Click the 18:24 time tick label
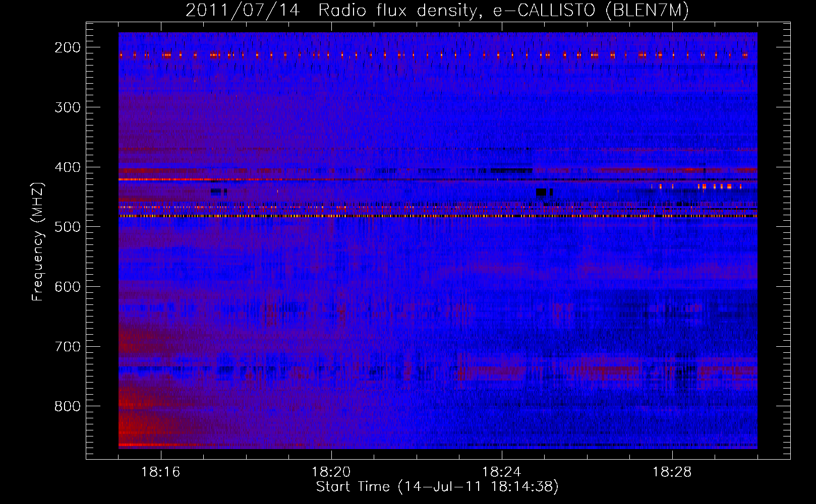 [502, 472]
